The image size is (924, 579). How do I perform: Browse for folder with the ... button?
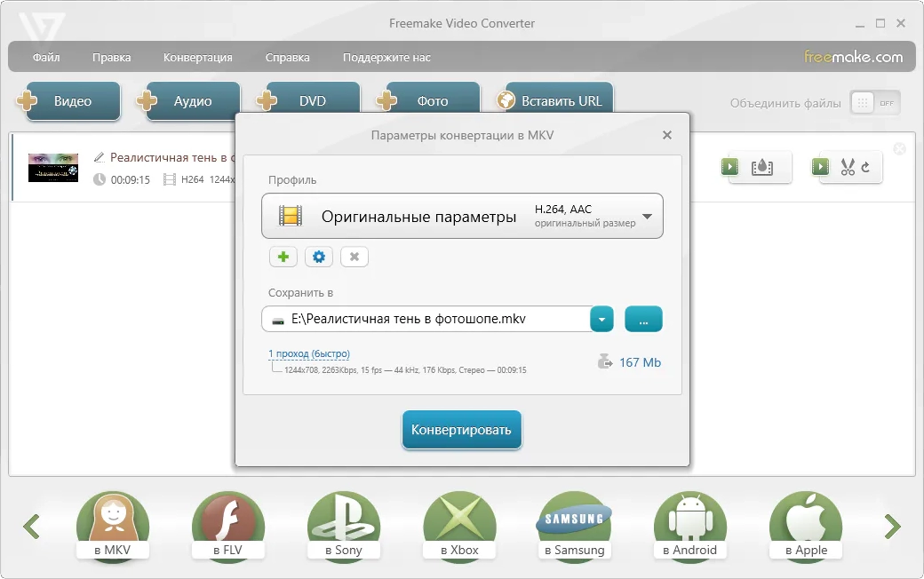[x=643, y=319]
